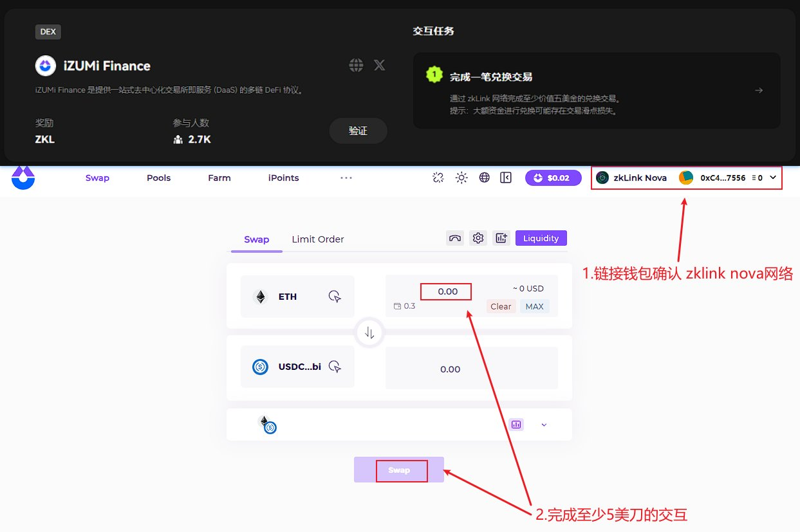Open the Swap navigation menu item
The image size is (800, 532).
tap(97, 178)
